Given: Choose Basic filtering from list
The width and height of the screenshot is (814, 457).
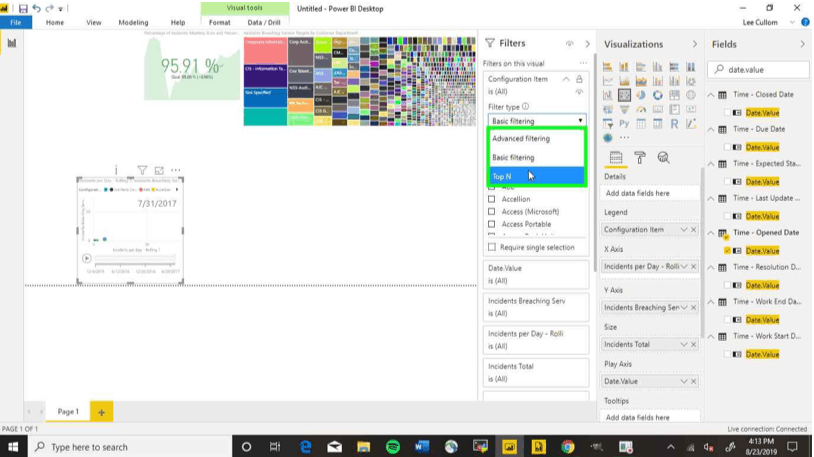Looking at the screenshot, I should click(537, 157).
